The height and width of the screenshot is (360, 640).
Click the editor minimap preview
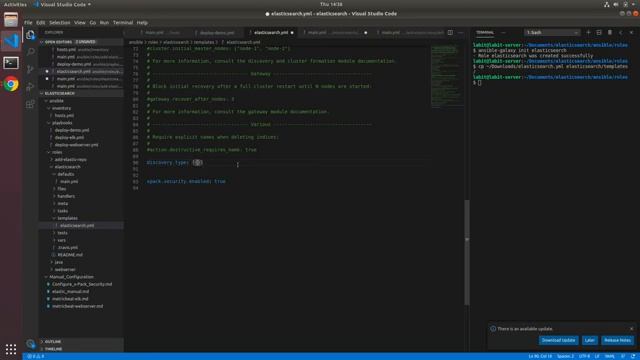pos(447,76)
